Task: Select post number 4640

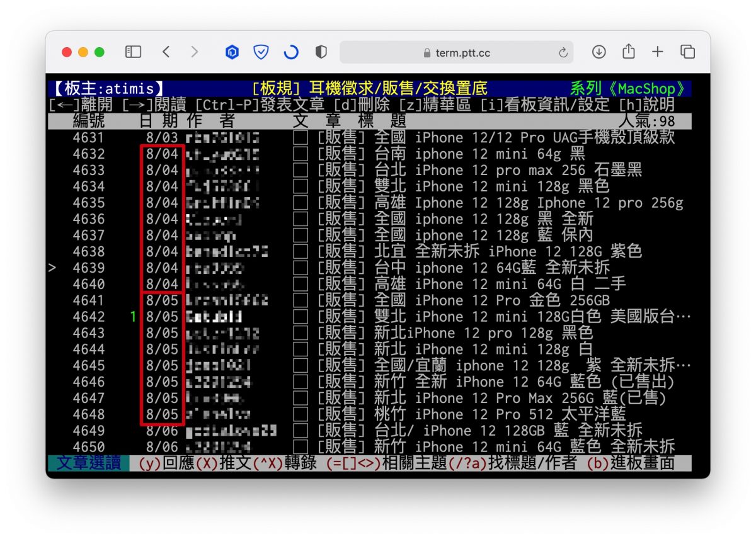Action: [x=89, y=285]
